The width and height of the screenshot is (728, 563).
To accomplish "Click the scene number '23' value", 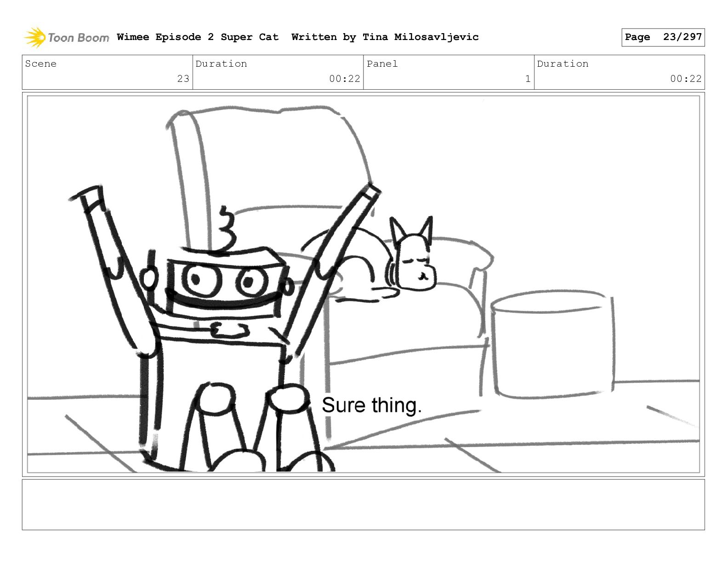I will pos(183,79).
